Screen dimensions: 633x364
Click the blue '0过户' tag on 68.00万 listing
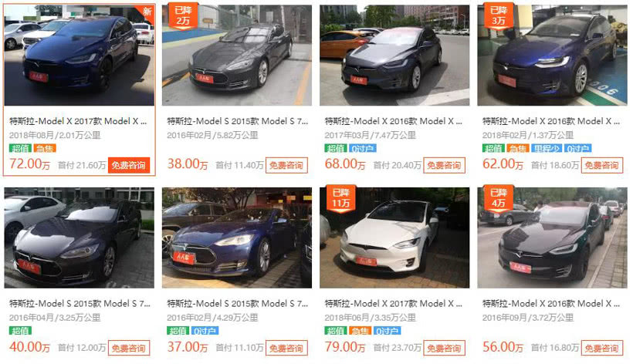[x=362, y=148]
